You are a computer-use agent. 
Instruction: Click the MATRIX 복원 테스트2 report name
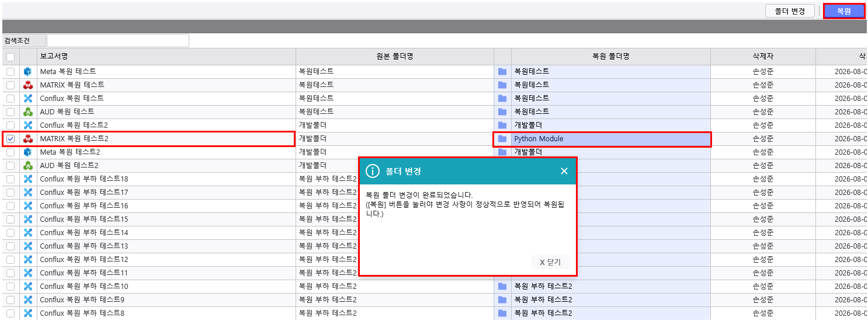click(74, 139)
